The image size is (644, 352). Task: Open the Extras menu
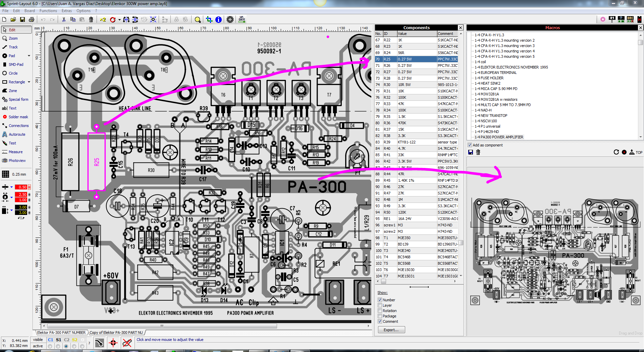click(x=67, y=11)
